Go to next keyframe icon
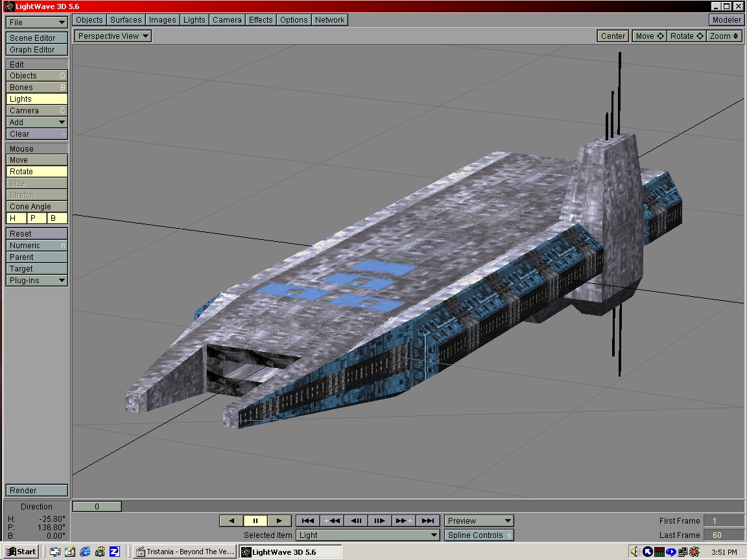The height and width of the screenshot is (560, 747). pyautogui.click(x=404, y=520)
